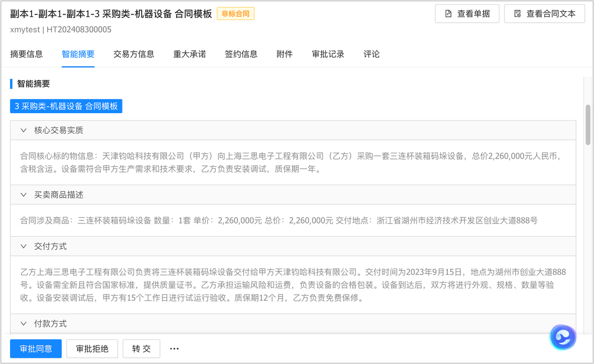This screenshot has height=364, width=594.
Task: Open the floating AI assistant icon
Action: [563, 337]
